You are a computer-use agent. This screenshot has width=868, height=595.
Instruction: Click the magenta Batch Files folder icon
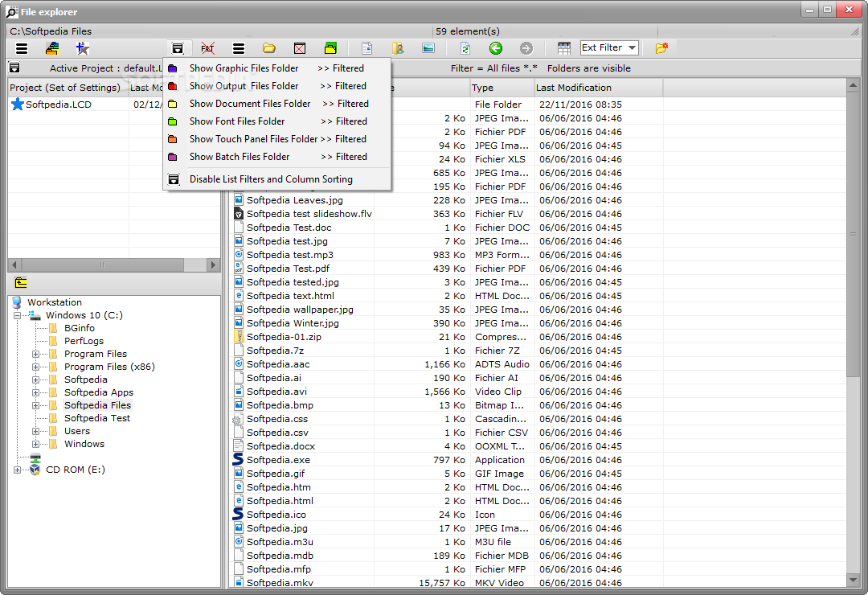coord(173,157)
